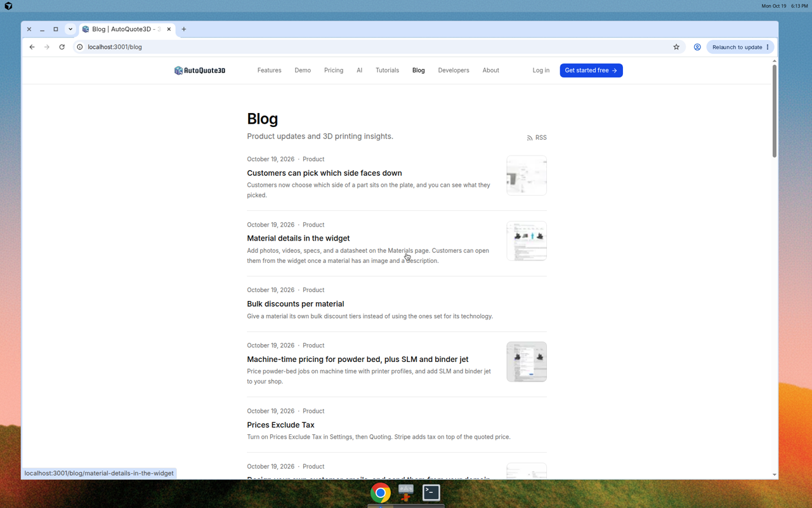
Task: Open the About nav item
Action: tap(491, 70)
